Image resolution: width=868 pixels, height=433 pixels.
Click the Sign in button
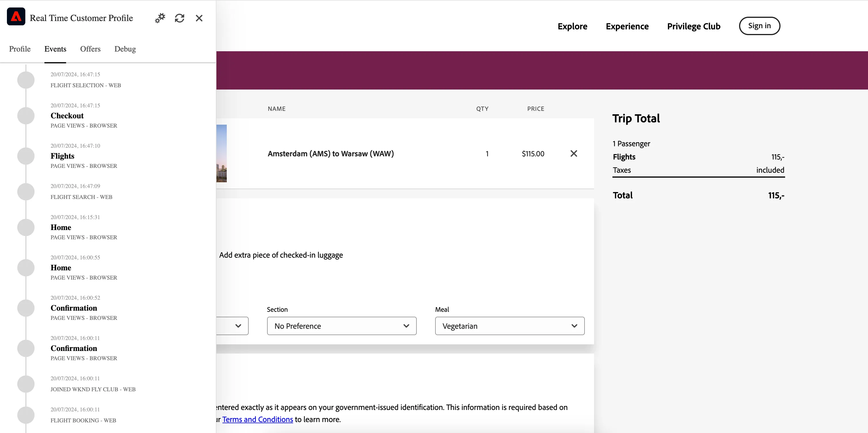(759, 26)
